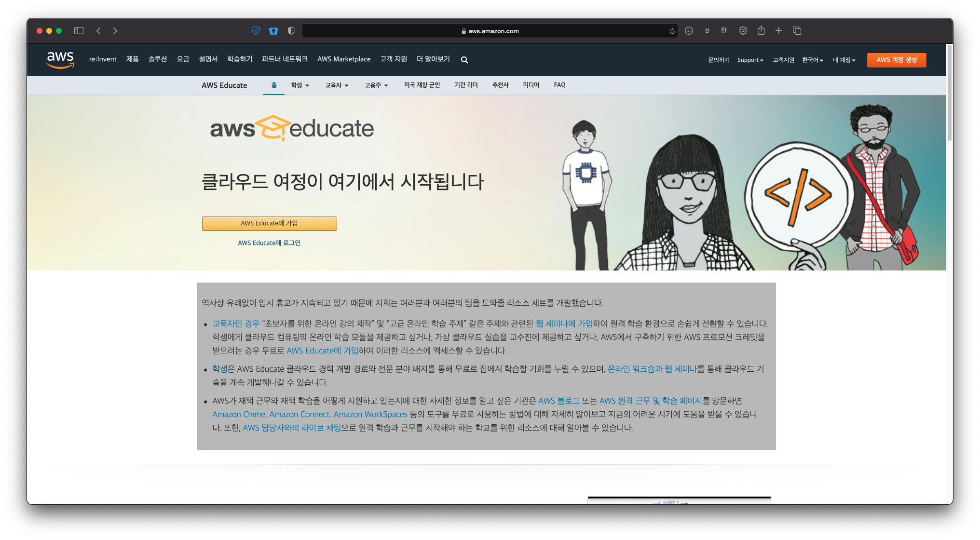Screen dimensions: 980x540
Task: Open the 한국어 language dropdown
Action: (x=812, y=60)
